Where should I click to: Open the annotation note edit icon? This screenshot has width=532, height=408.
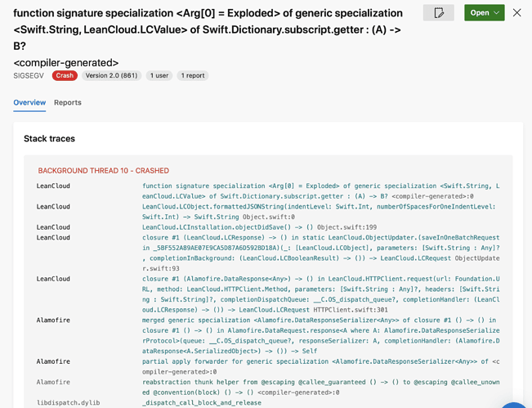[x=439, y=13]
